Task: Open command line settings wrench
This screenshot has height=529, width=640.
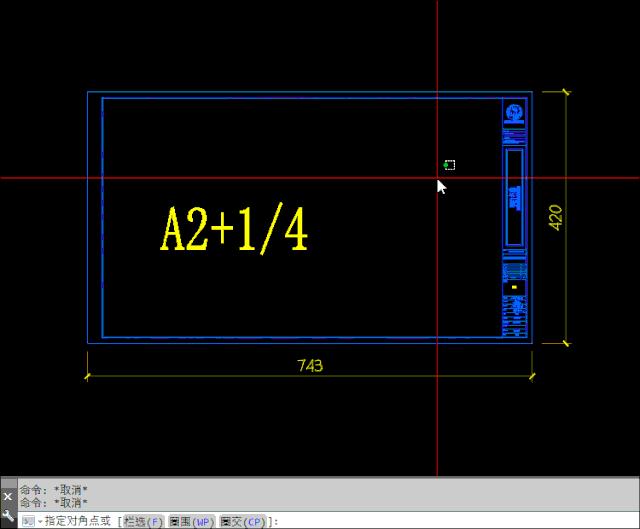Action: tap(8, 516)
